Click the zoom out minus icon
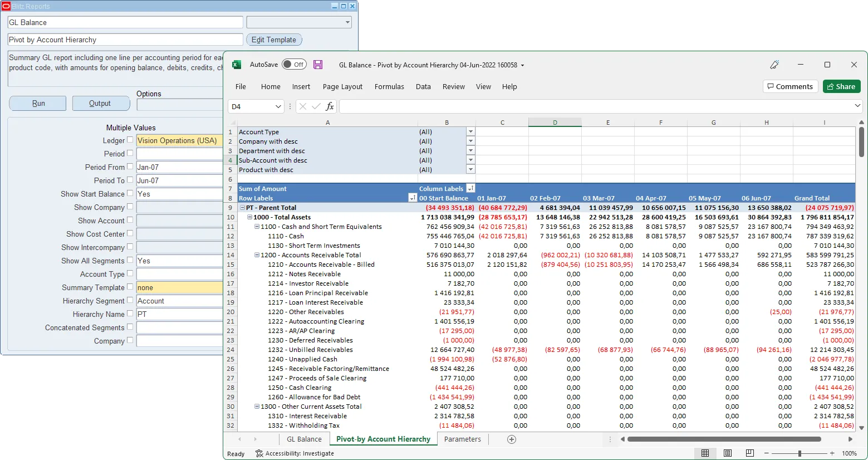The image size is (868, 460). [x=767, y=453]
